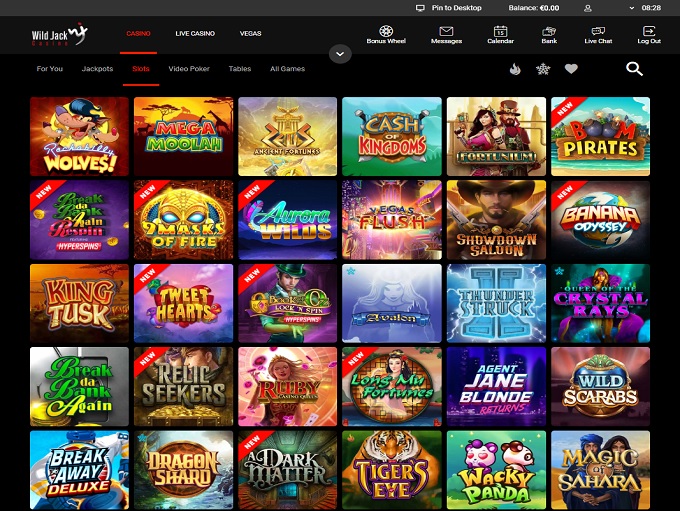The image size is (680, 511).
Task: Open the Wild Scarabs game
Action: (x=601, y=387)
